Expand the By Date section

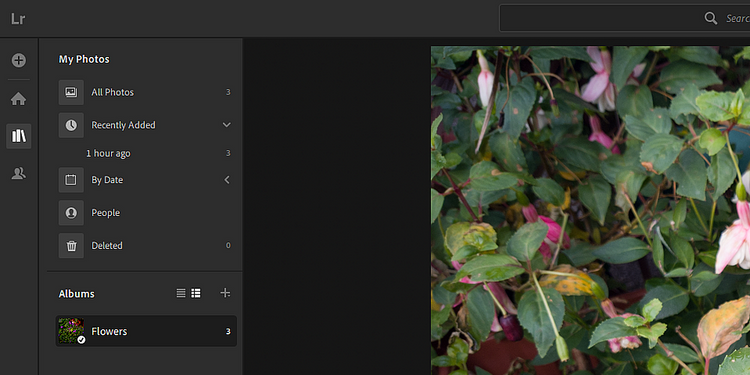tap(227, 180)
